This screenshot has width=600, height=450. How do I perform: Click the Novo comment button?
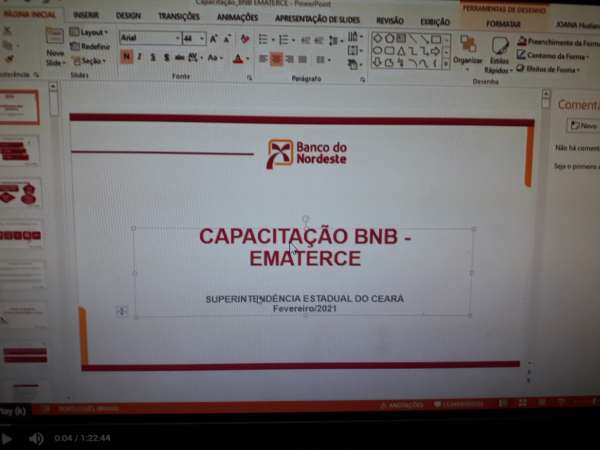(584, 126)
